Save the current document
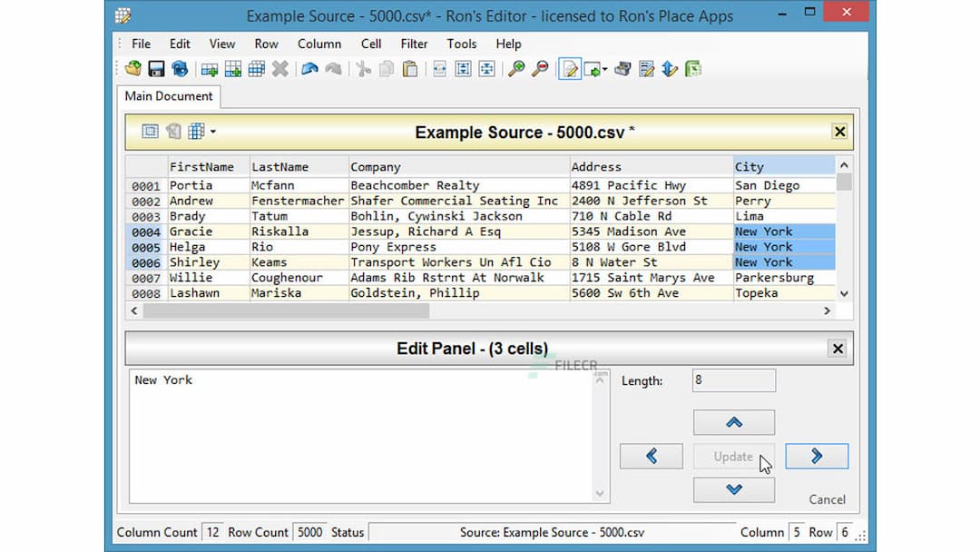Image resolution: width=980 pixels, height=552 pixels. (x=155, y=68)
